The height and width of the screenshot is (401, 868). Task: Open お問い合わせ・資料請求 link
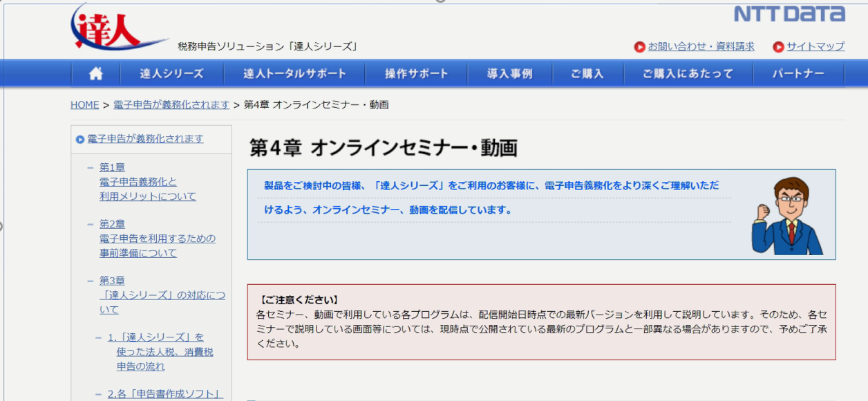[x=701, y=46]
